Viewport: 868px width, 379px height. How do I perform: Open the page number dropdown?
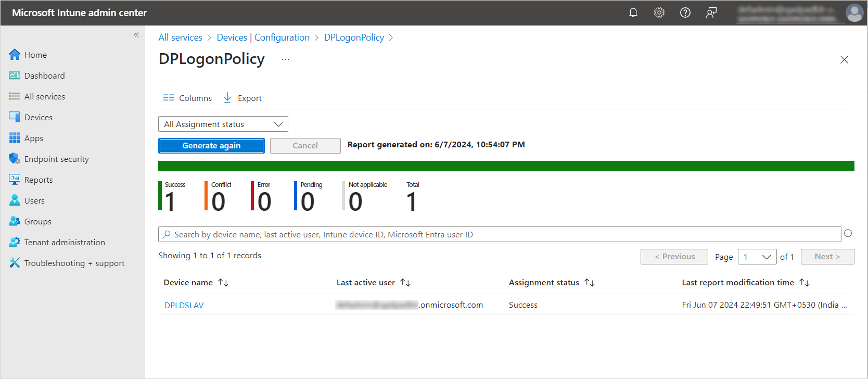757,257
